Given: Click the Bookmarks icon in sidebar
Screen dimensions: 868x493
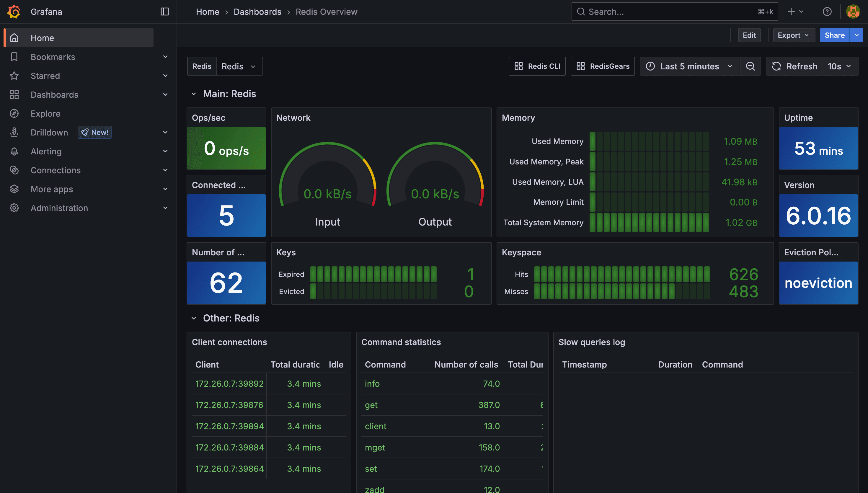Looking at the screenshot, I should coord(14,57).
